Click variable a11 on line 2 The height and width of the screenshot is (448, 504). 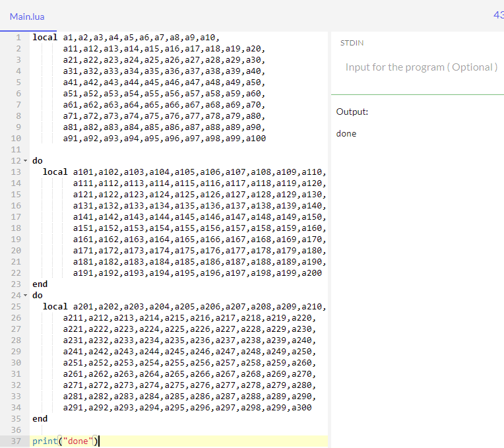click(x=71, y=49)
